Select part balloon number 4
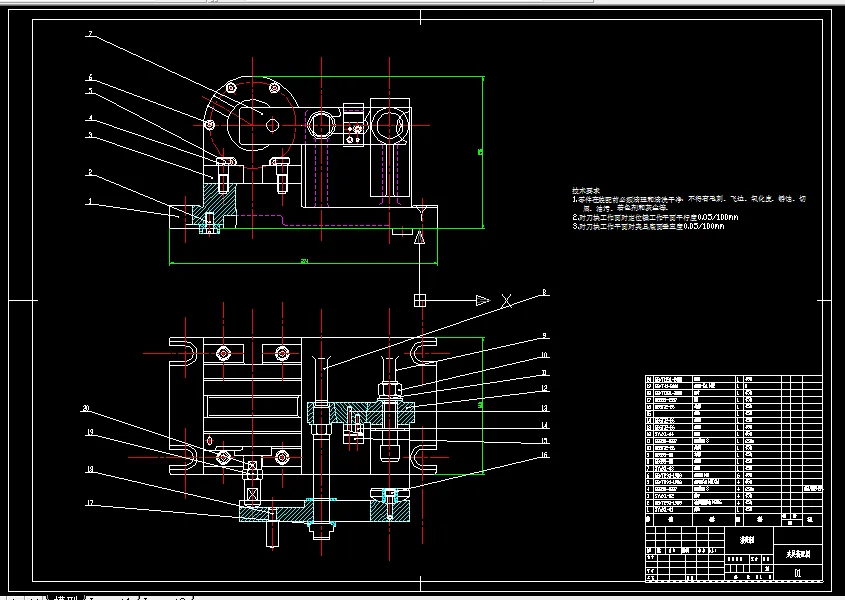 point(91,118)
